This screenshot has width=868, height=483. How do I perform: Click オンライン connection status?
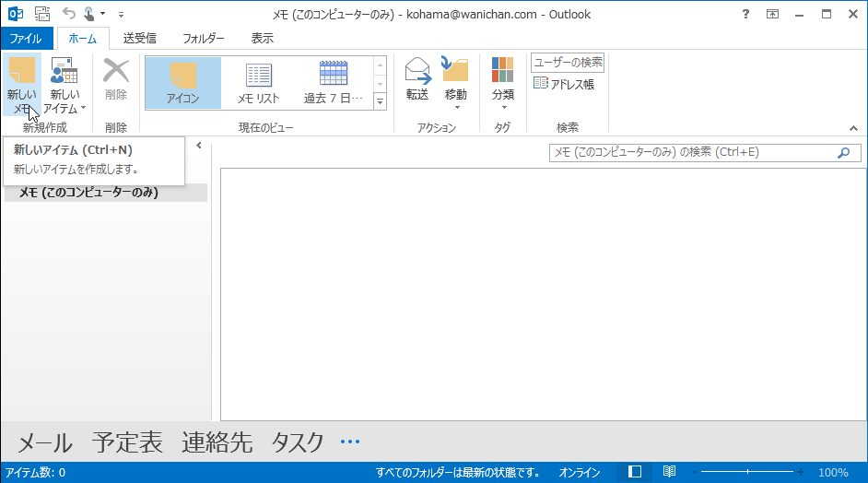[579, 473]
